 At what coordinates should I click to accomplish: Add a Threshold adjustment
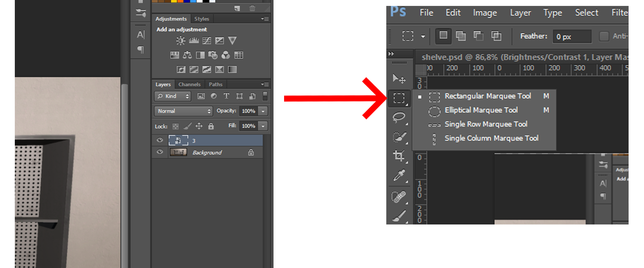tap(206, 69)
